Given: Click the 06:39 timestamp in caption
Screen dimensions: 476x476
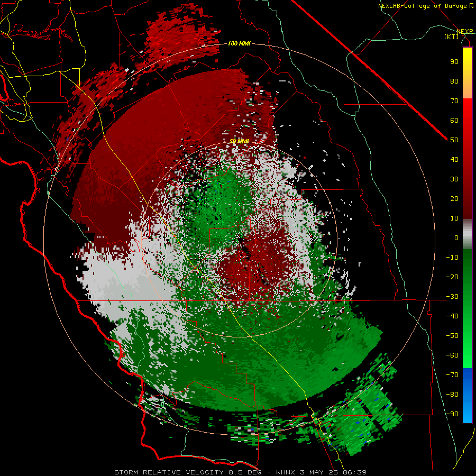Looking at the screenshot, I should pyautogui.click(x=354, y=472).
